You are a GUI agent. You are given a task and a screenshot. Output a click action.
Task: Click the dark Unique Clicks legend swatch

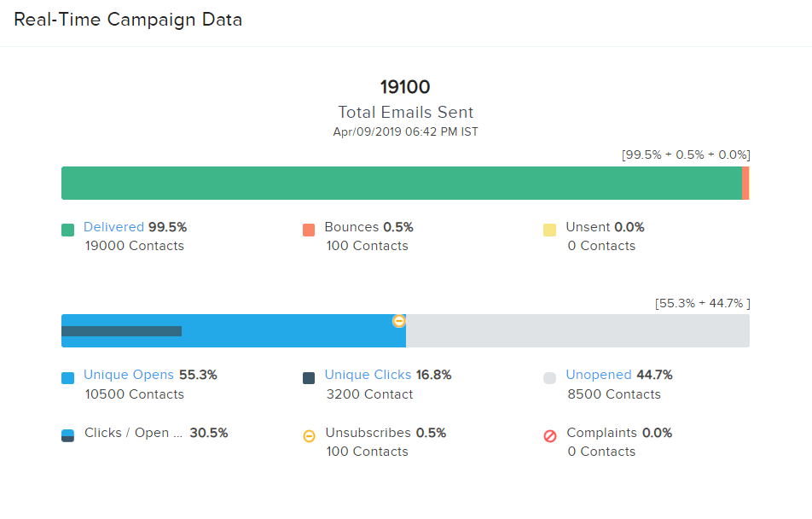click(x=309, y=377)
